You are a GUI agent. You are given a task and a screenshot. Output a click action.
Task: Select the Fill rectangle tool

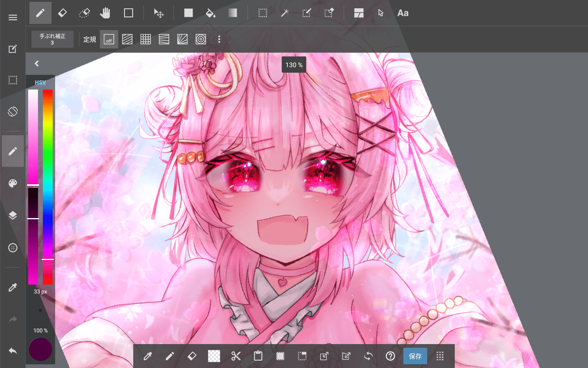(x=188, y=13)
